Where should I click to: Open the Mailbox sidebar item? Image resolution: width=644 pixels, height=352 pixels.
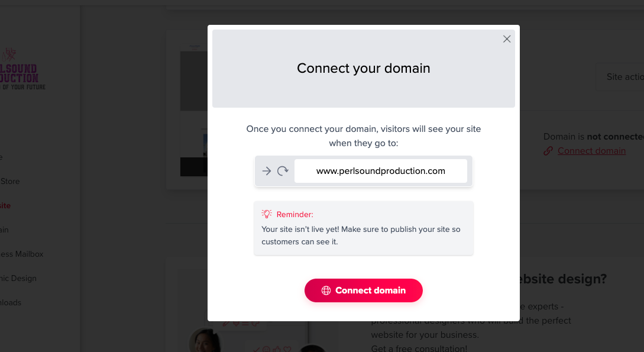(21, 254)
